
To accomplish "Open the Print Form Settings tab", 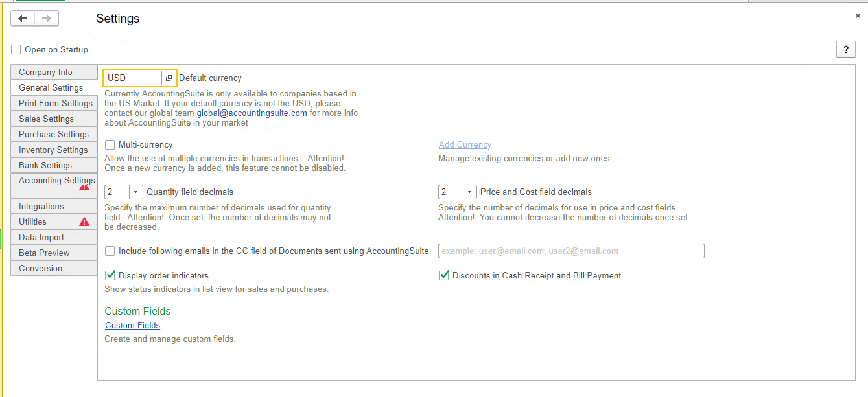I will pyautogui.click(x=54, y=104).
